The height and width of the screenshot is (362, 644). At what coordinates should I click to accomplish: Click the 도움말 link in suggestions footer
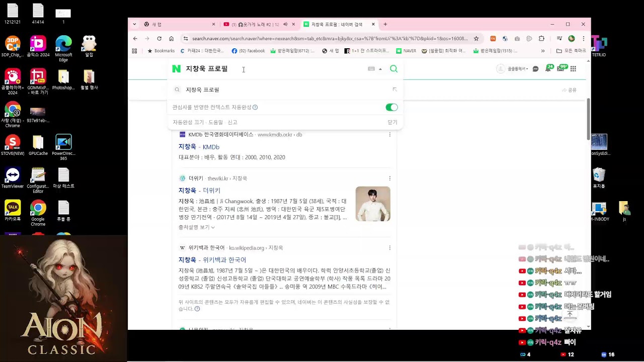click(215, 122)
